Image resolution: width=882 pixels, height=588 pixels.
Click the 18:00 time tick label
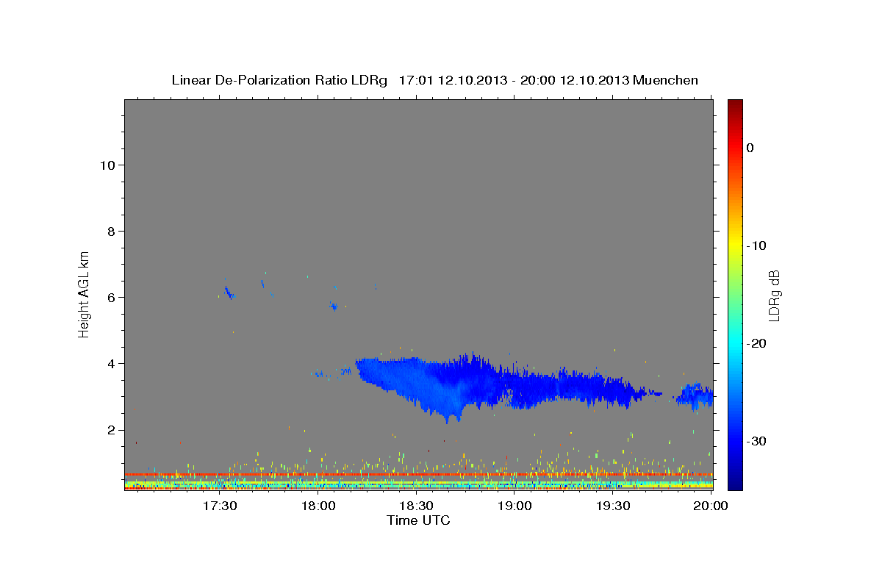(x=318, y=506)
